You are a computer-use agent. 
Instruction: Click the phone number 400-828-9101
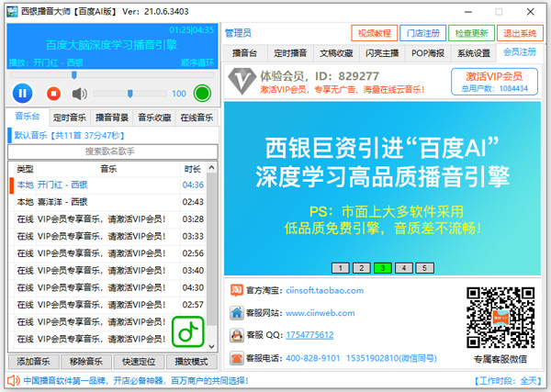pos(313,358)
